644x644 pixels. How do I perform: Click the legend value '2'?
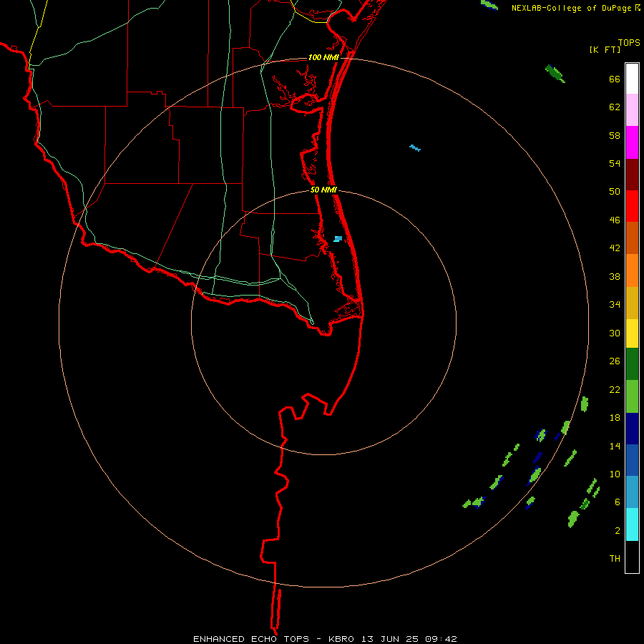point(618,530)
